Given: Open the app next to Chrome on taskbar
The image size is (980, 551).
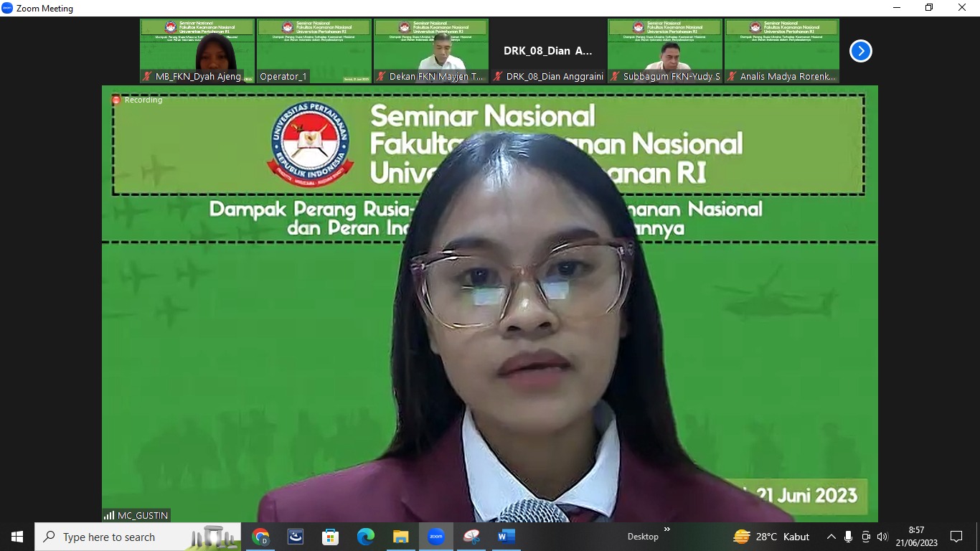Looking at the screenshot, I should click(x=296, y=537).
